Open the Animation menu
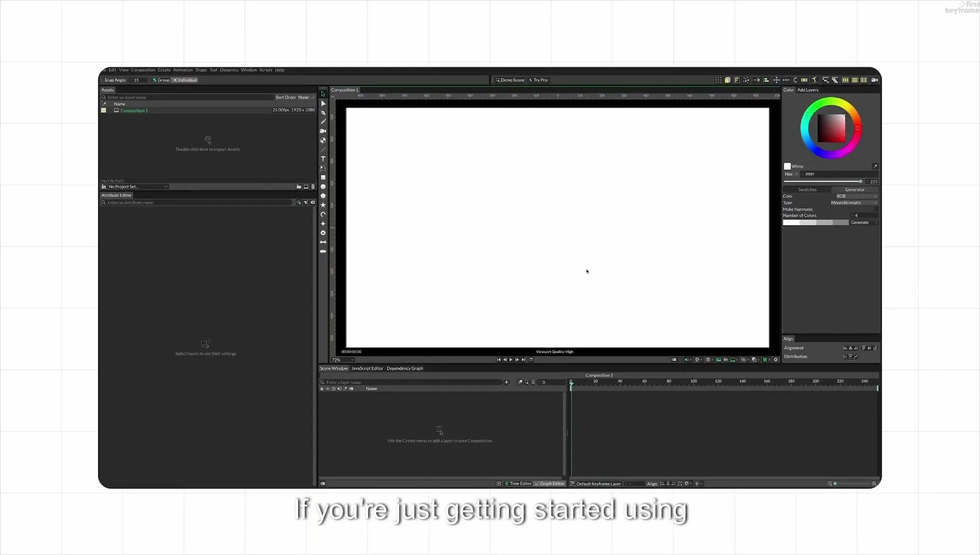980x555 pixels. 183,70
